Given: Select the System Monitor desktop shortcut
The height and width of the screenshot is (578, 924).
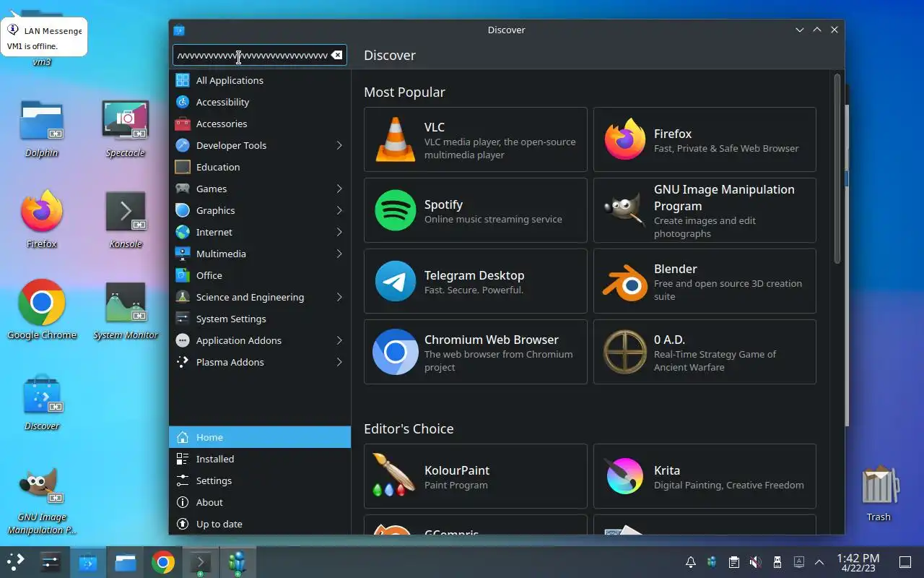Looking at the screenshot, I should [x=126, y=311].
